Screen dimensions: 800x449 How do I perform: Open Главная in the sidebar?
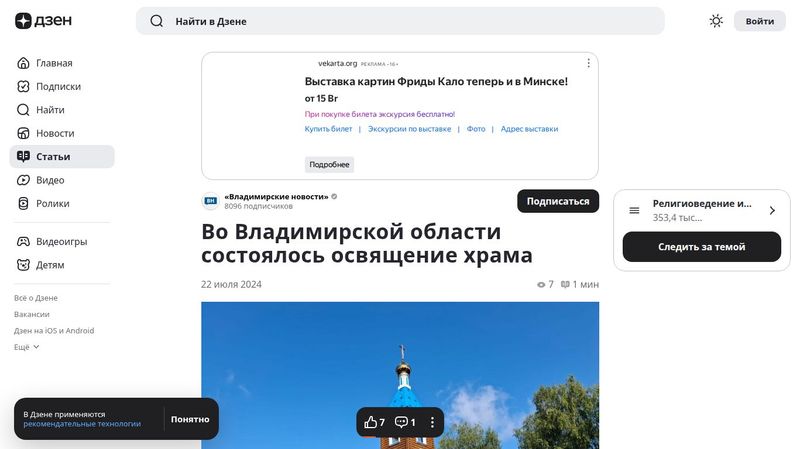(x=54, y=63)
